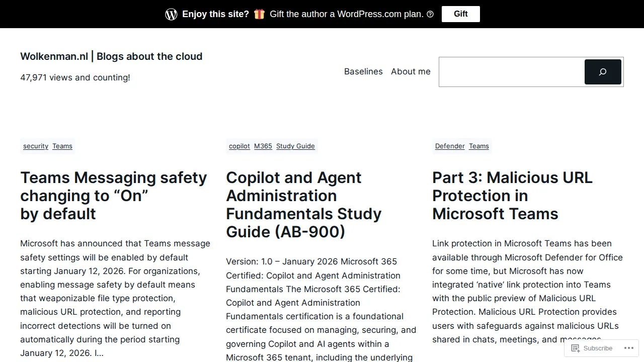
Task: Select the Study Guide category tag
Action: [x=295, y=146]
